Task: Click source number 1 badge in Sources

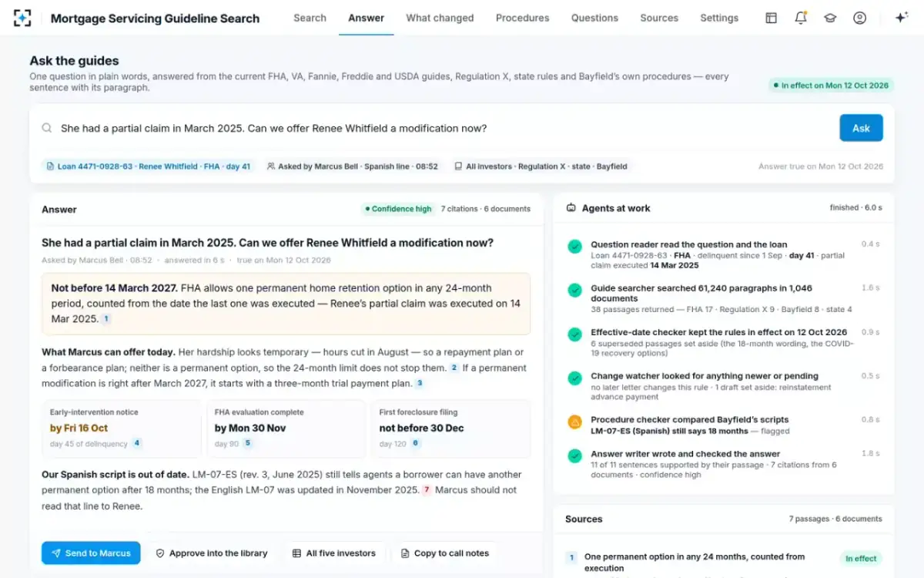Action: tap(571, 557)
